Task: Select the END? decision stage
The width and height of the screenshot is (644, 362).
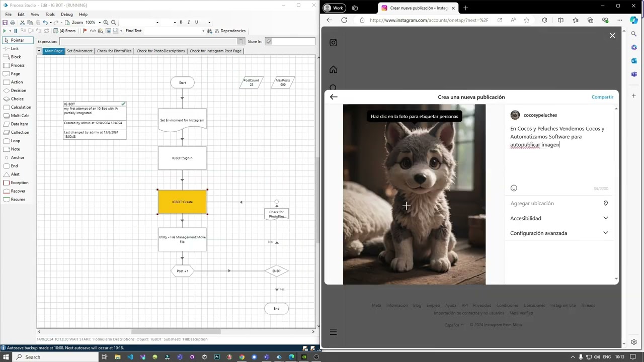Action: coord(276,271)
